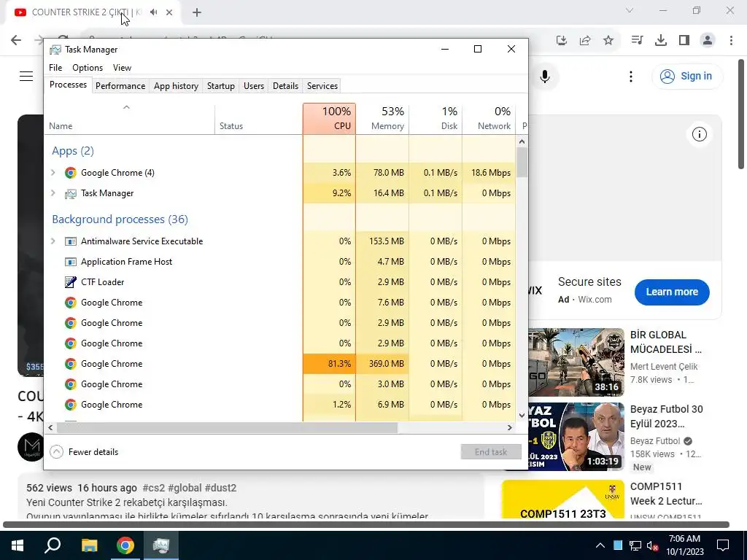Sign in to YouTube
747x560 pixels.
[x=687, y=76]
